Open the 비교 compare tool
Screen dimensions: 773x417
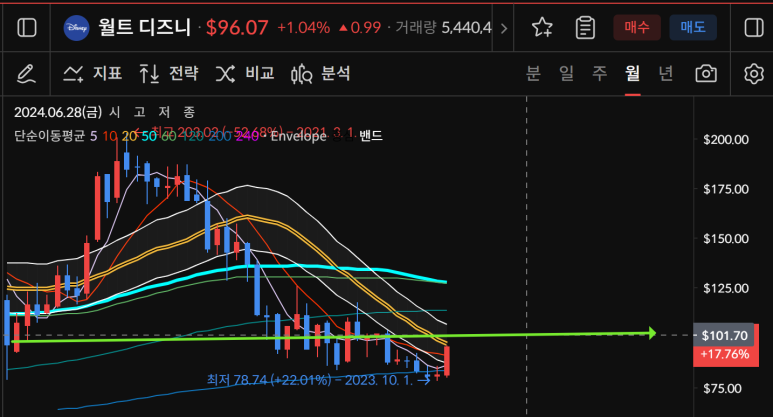[x=245, y=73]
